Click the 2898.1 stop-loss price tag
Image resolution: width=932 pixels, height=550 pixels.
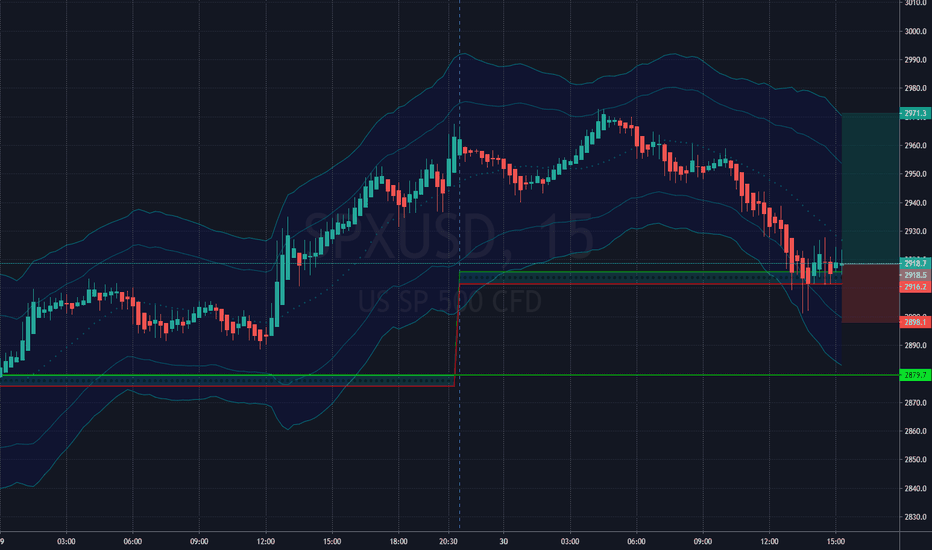(x=915, y=322)
